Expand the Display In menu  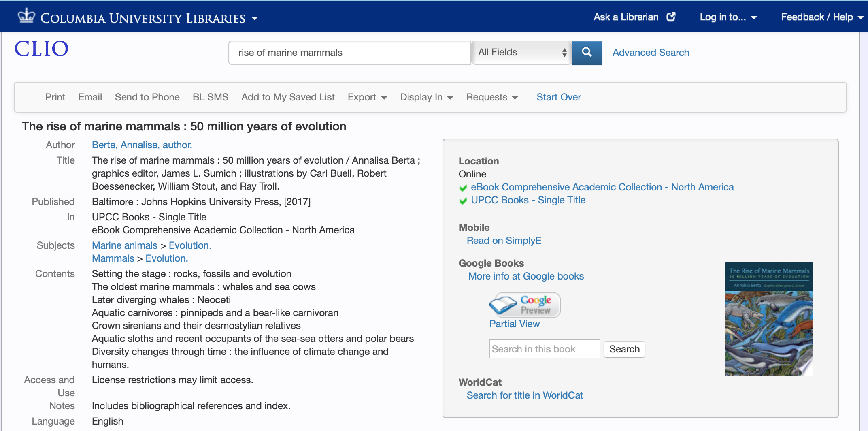(426, 97)
